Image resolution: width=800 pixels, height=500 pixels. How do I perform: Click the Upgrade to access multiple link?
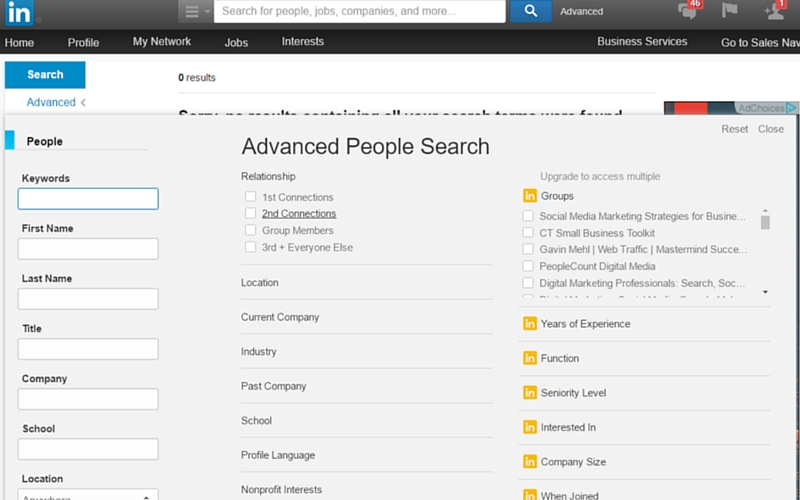click(600, 176)
